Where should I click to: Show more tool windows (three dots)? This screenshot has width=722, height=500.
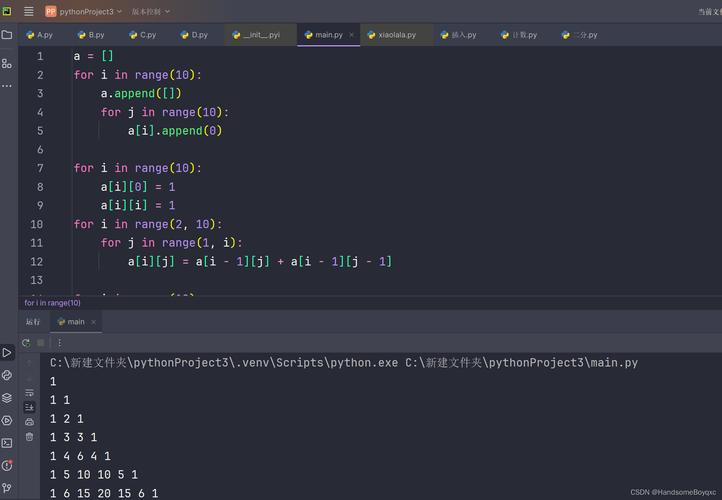[7, 86]
